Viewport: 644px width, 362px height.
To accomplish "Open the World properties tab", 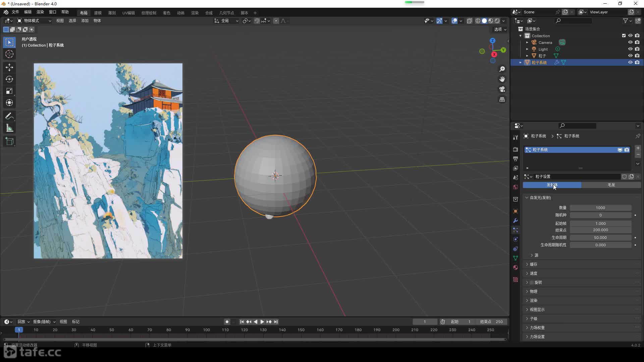I will pyautogui.click(x=516, y=187).
